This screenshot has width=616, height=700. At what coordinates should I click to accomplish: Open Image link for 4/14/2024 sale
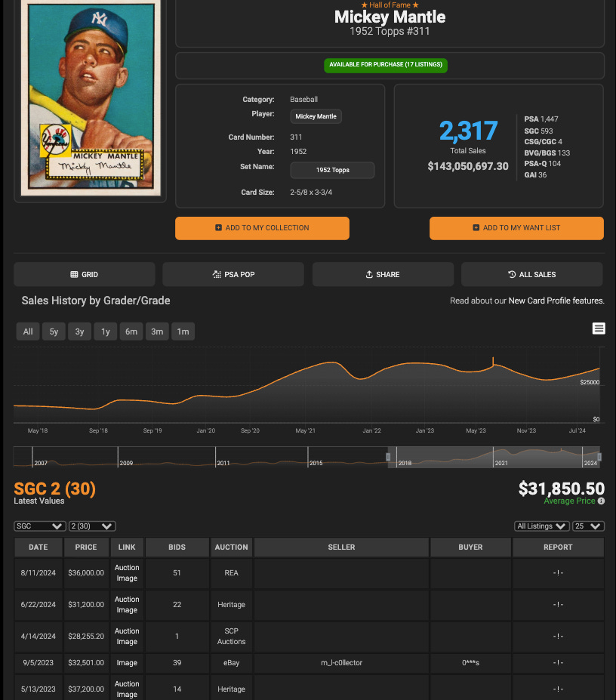coord(127,642)
